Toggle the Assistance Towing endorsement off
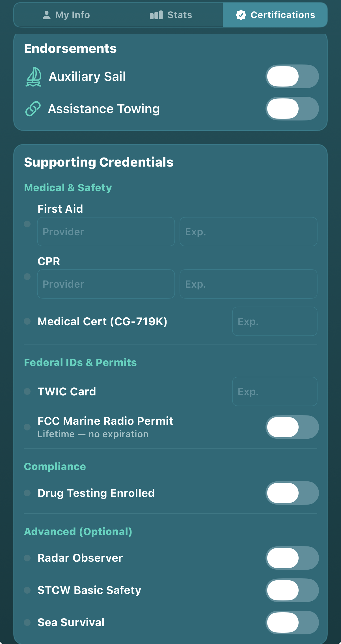The width and height of the screenshot is (341, 644). click(x=292, y=108)
